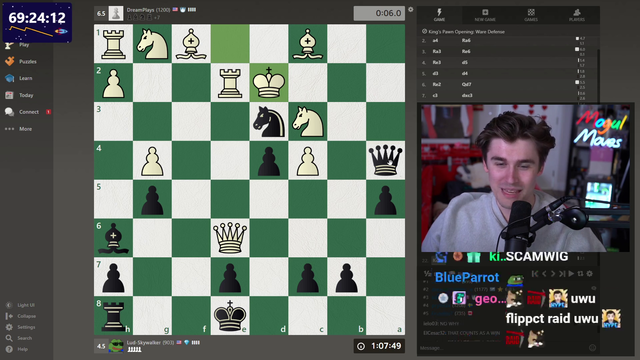Image resolution: width=640 pixels, height=360 pixels.
Task: Open King's Pawn Opening: Ware Defense link
Action: click(467, 31)
